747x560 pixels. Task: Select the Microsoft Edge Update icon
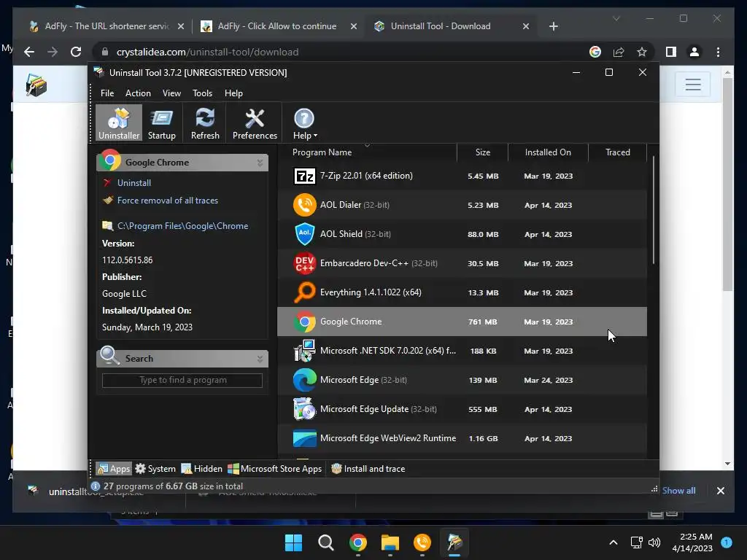coord(304,409)
